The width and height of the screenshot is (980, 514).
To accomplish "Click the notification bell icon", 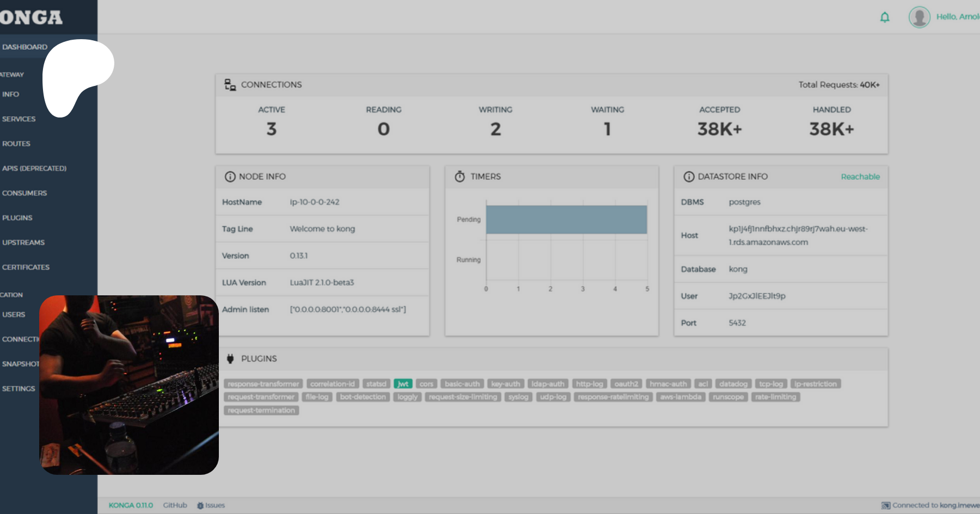I will 885,17.
